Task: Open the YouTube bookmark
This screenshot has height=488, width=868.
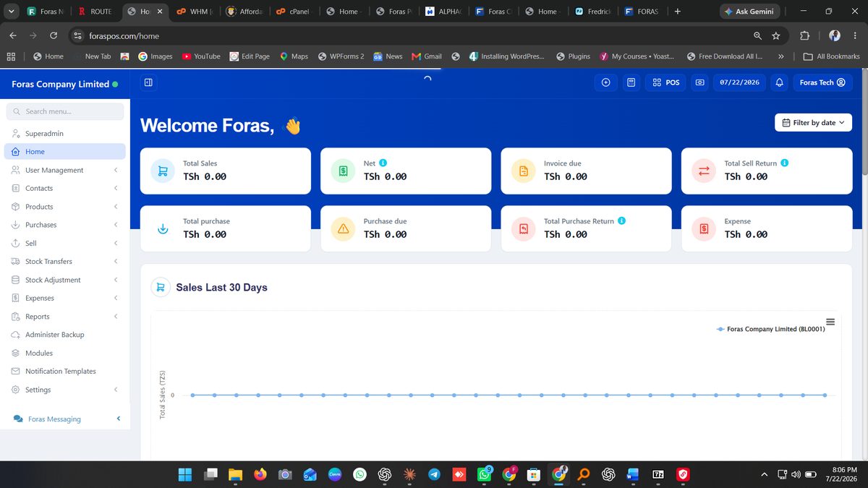Action: pos(201,56)
